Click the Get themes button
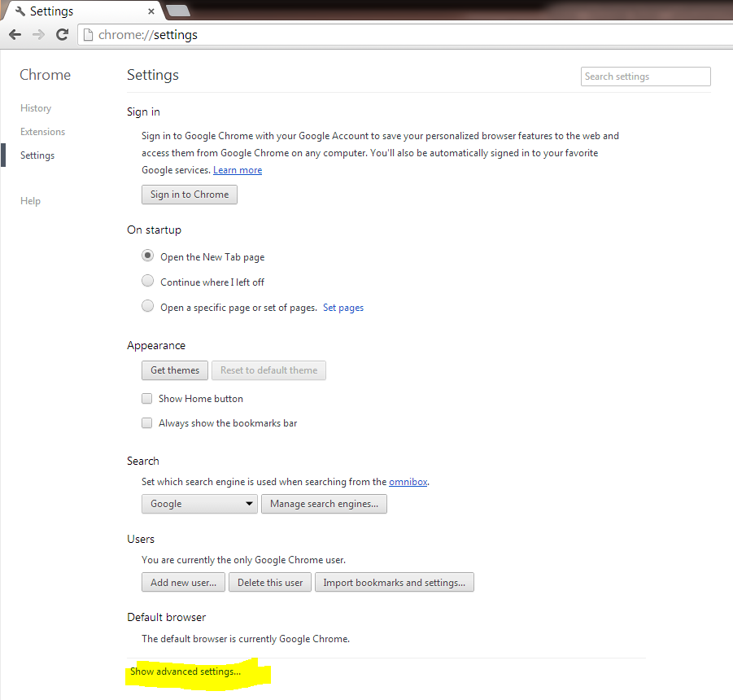Screen dimensions: 733x700 175,370
